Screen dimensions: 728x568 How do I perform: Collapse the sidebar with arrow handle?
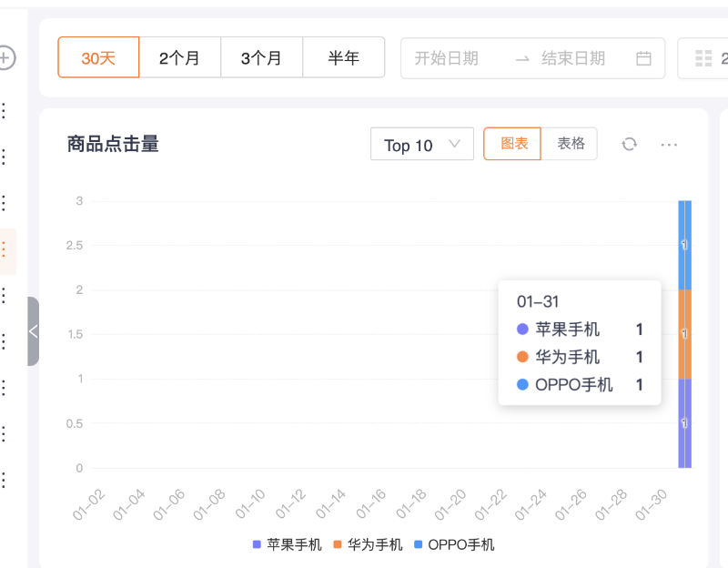pyautogui.click(x=34, y=331)
